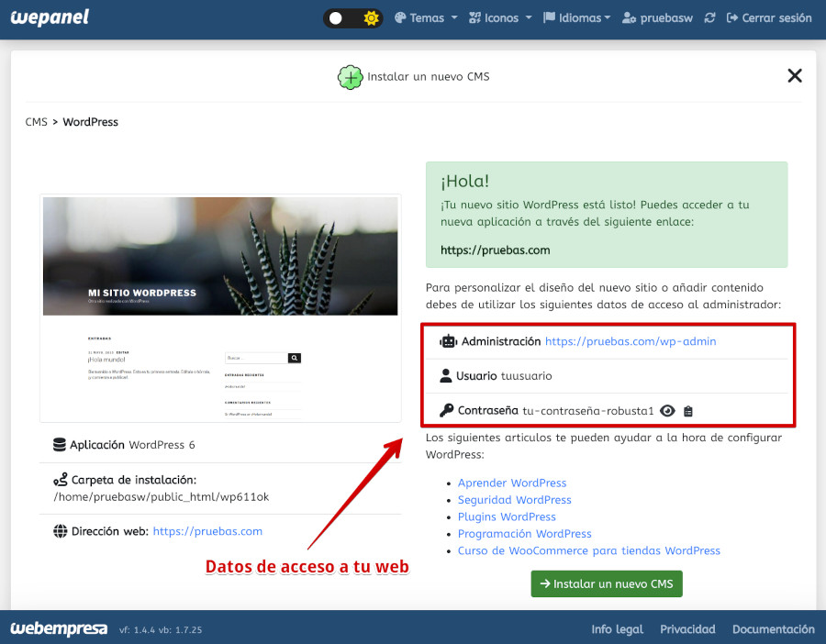
Task: Click the WordPress breadcrumb
Action: point(91,122)
